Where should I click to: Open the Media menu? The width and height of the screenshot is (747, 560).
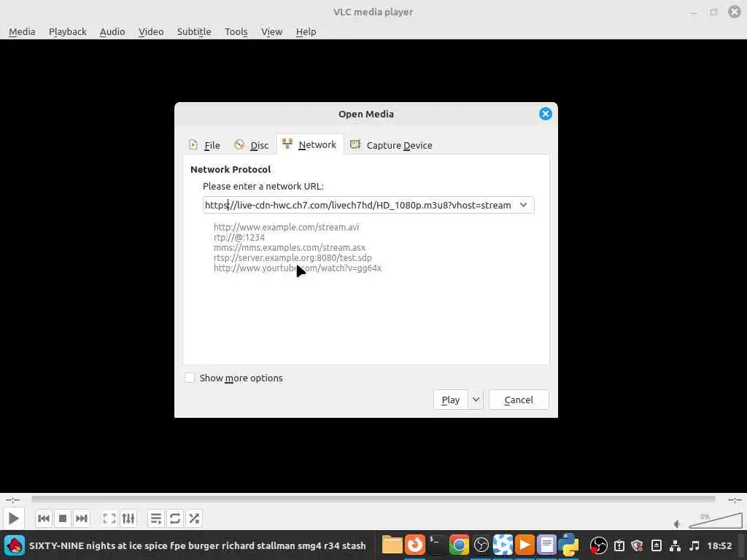click(x=22, y=31)
